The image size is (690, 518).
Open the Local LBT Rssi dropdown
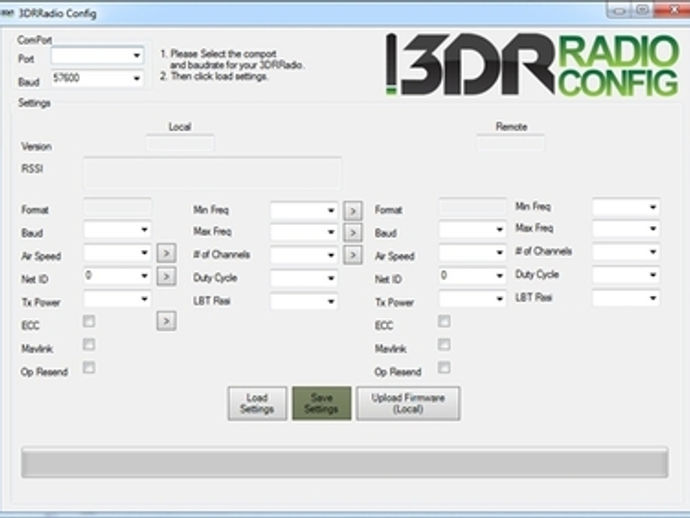click(x=304, y=301)
